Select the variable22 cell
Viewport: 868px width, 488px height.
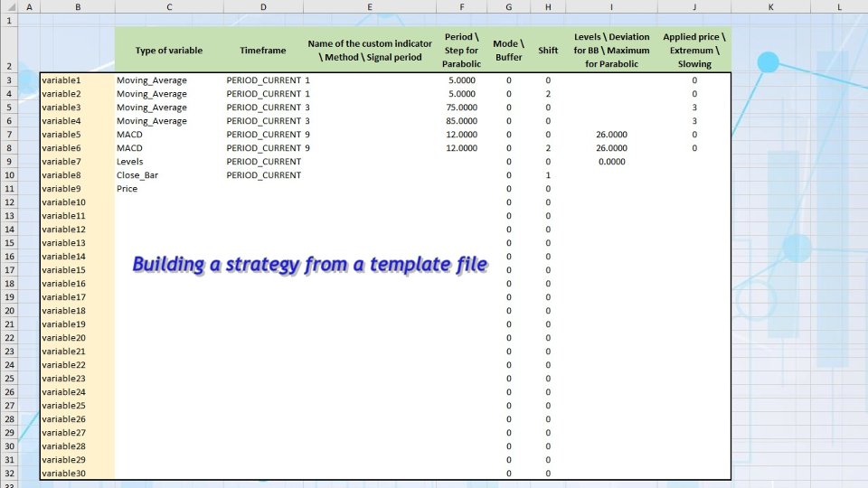coord(78,365)
